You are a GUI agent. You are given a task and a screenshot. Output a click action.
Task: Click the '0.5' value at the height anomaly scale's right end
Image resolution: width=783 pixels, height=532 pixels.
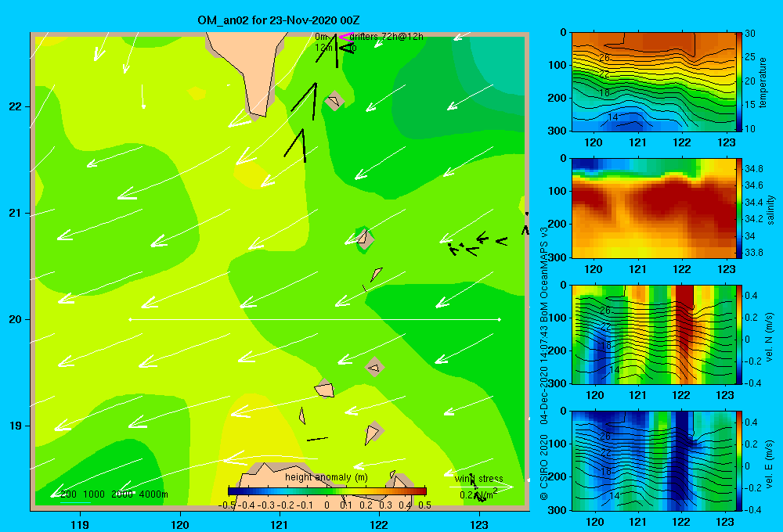pos(424,505)
